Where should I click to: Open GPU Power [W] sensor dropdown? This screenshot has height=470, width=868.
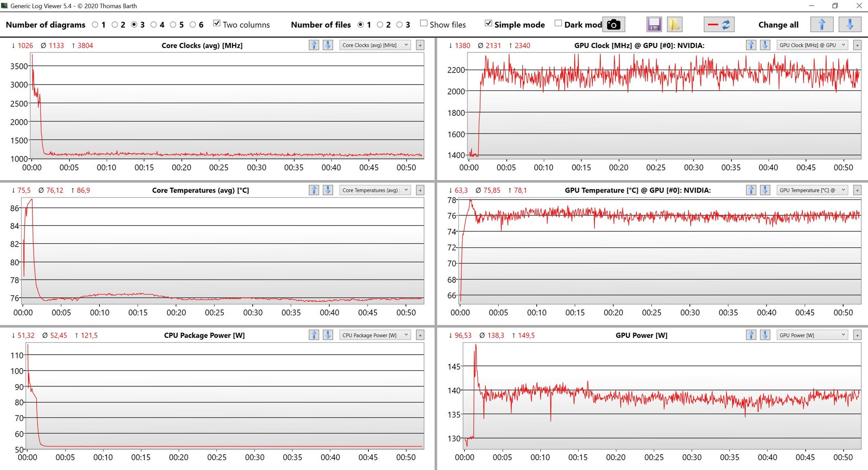click(812, 335)
